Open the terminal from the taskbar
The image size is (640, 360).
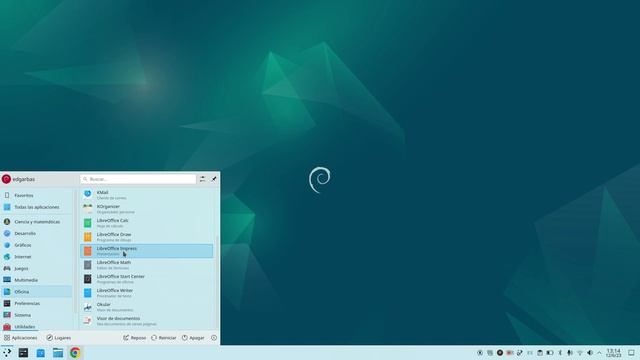pos(23,353)
